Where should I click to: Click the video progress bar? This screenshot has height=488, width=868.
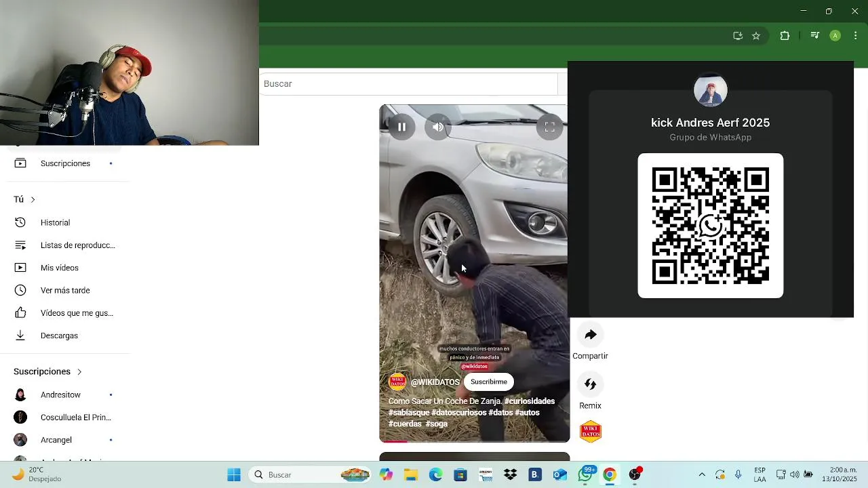pos(474,441)
